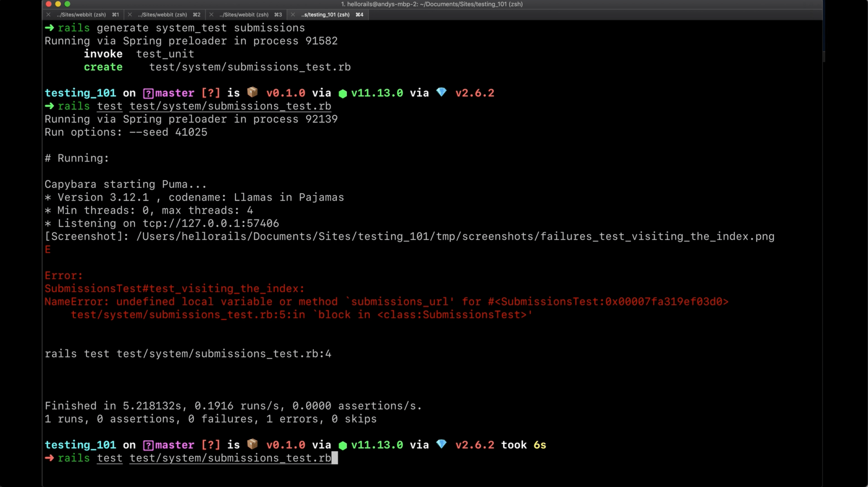Click the terminal scrollbar on the right edge
The width and height of the screenshot is (868, 487).
[824, 57]
